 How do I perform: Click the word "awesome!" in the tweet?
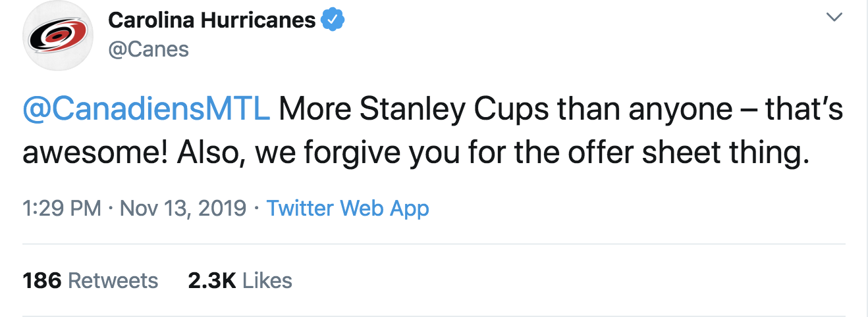(x=84, y=152)
